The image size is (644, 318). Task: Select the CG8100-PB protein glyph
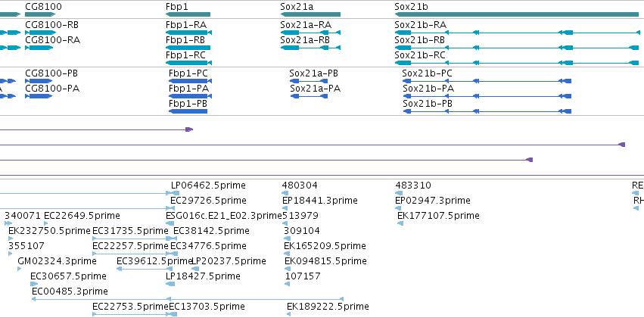click(x=39, y=81)
